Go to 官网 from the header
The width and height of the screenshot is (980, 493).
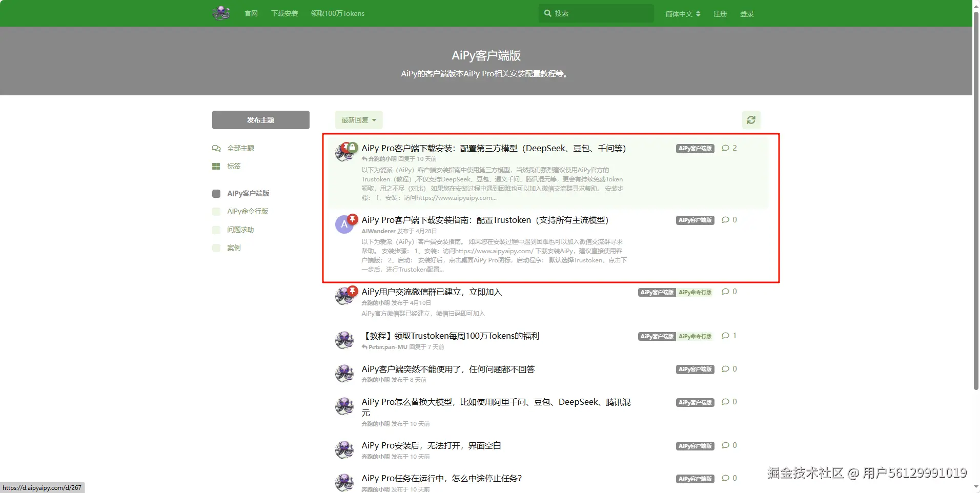251,13
